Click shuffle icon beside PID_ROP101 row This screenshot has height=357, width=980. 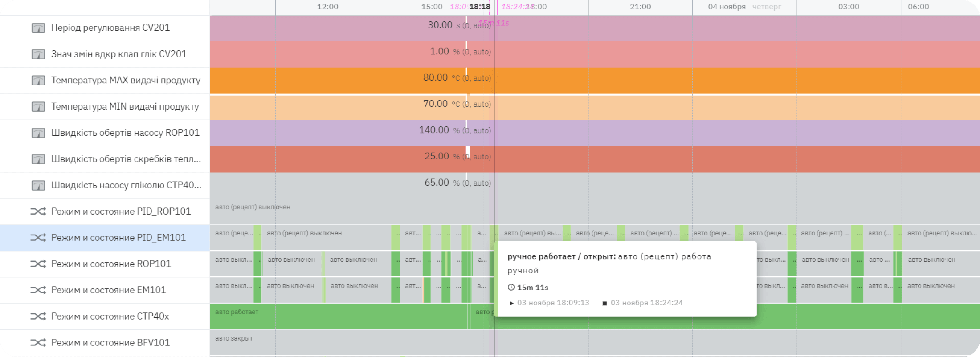(38, 211)
